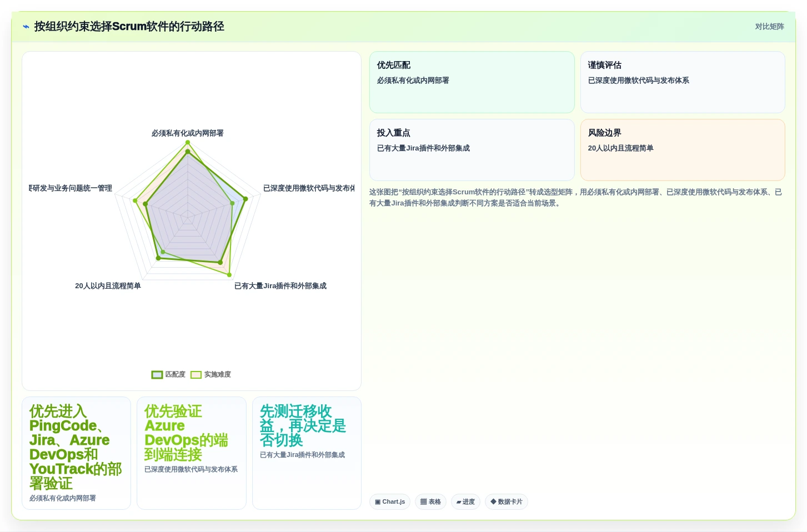
Task: Click the radar axis label 研发与业务问题统一管理
Action: pos(71,188)
